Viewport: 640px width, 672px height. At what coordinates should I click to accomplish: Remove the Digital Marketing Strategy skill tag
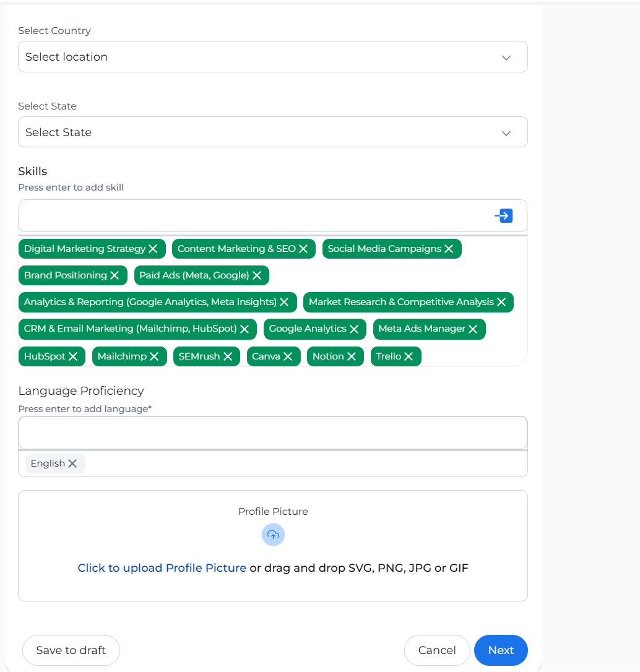153,249
